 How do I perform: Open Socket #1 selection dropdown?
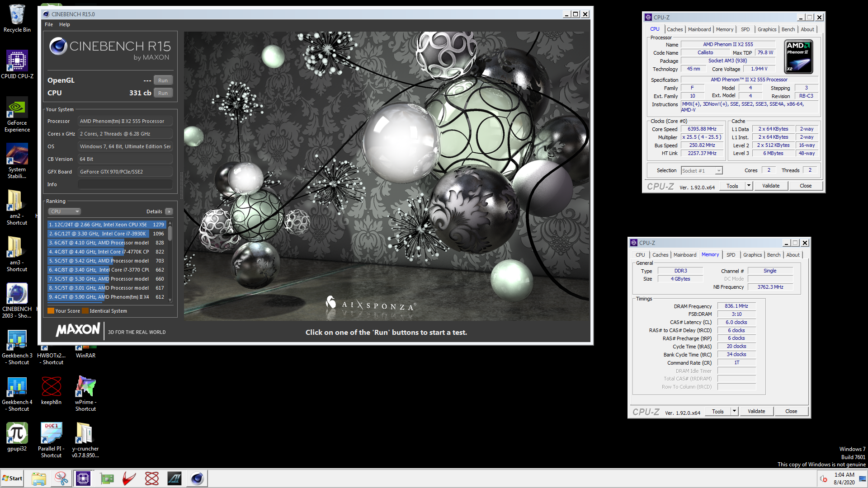(702, 171)
